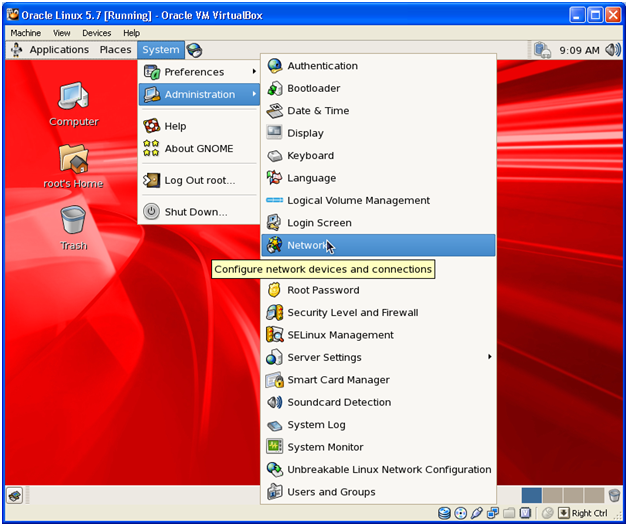
Task: Click the highlighted Network entry
Action: (x=378, y=245)
